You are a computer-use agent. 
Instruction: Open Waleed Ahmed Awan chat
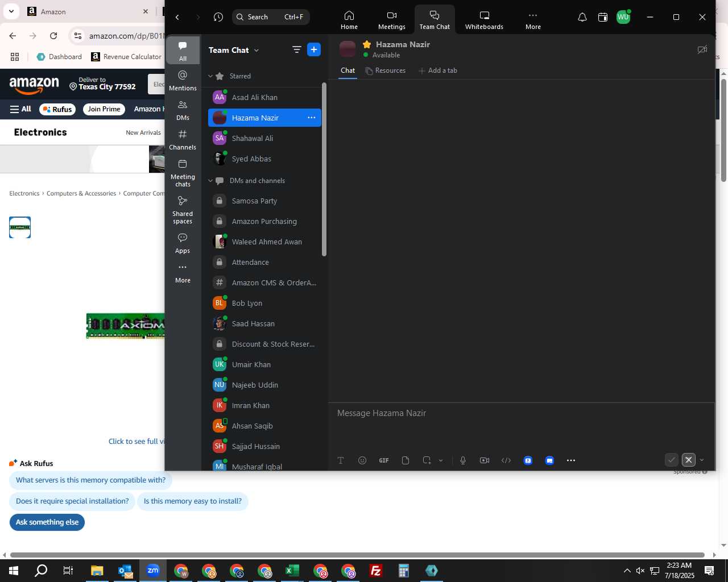coord(264,242)
